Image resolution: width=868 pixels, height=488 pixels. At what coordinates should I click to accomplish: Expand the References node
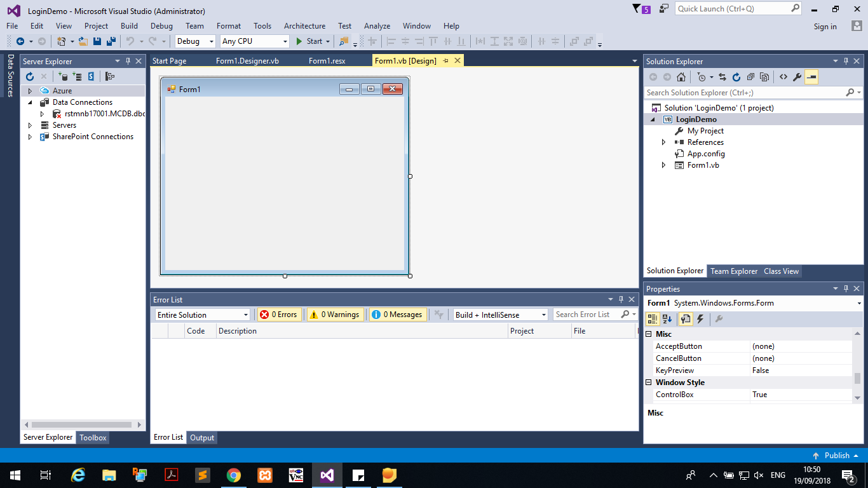click(x=664, y=142)
